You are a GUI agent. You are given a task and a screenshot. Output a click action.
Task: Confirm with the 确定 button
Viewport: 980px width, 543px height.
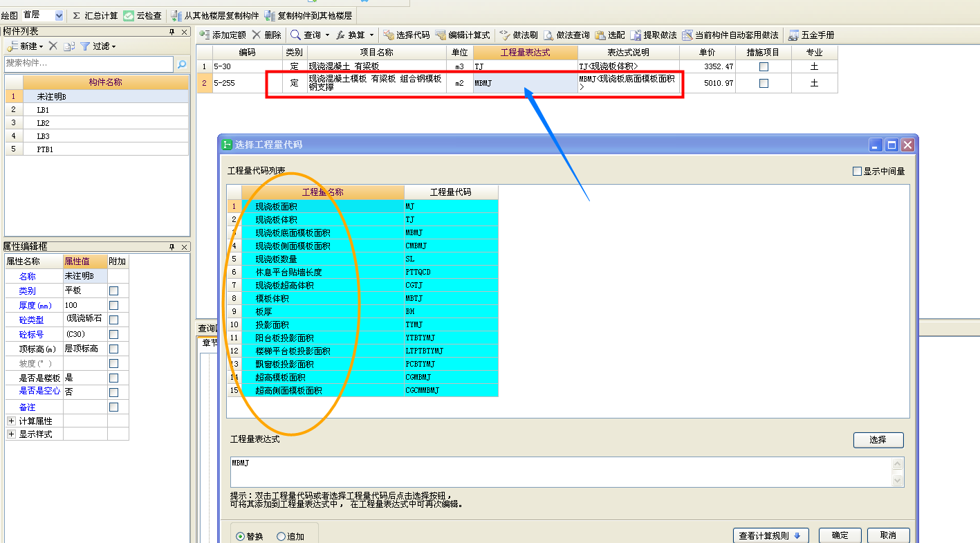point(840,535)
